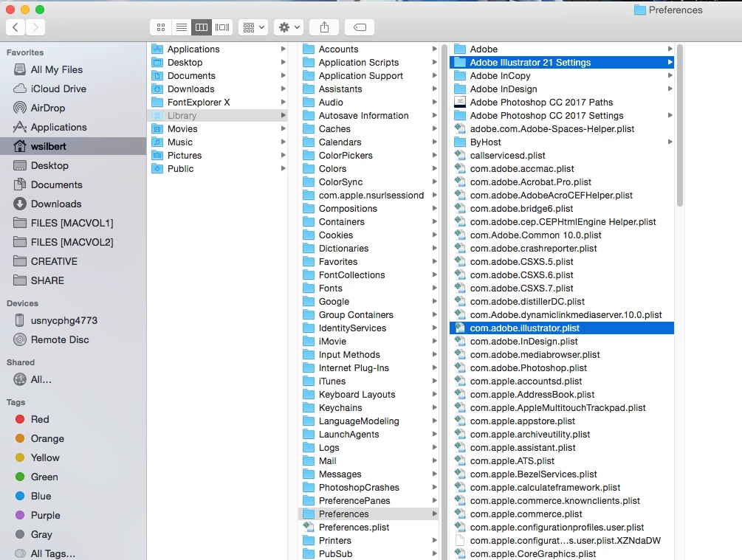Image resolution: width=742 pixels, height=560 pixels.
Task: Open the Action gear menu
Action: click(x=289, y=27)
